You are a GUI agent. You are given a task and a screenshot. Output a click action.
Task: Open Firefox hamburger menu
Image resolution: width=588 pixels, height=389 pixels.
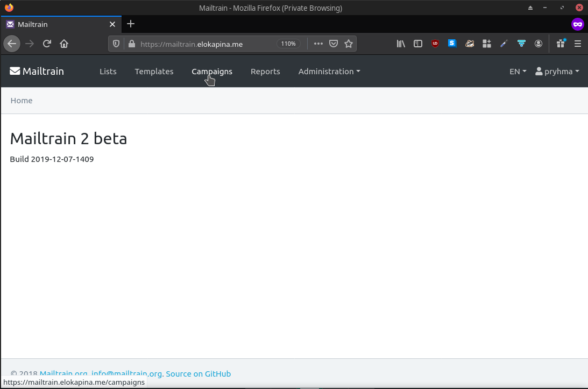click(x=578, y=44)
